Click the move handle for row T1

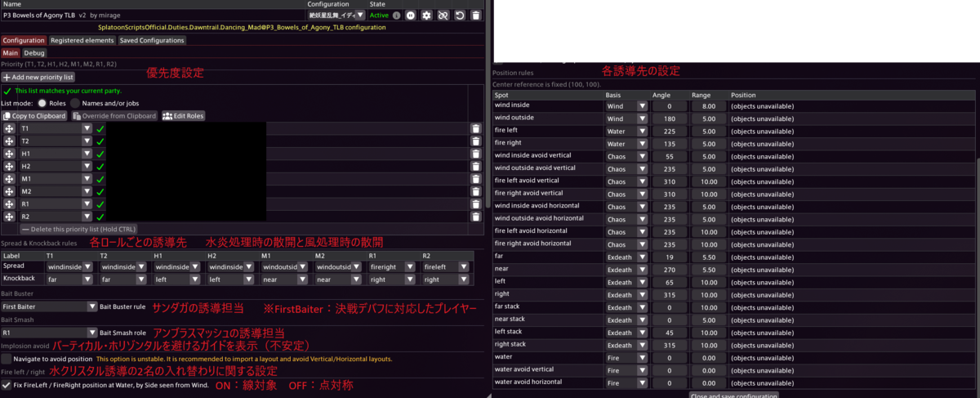tap(10, 129)
